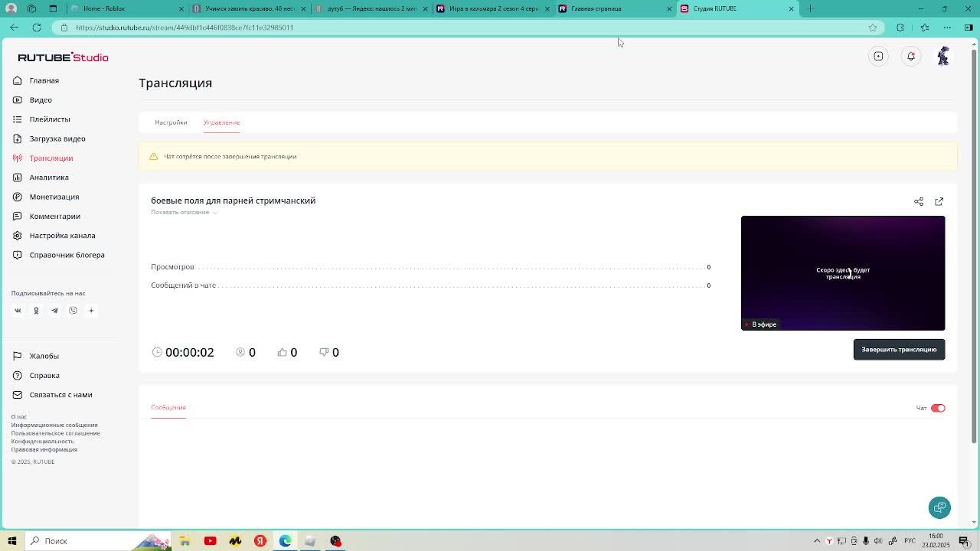Open the Главная sidebar item
This screenshot has width=980, height=551.
(x=36, y=80)
